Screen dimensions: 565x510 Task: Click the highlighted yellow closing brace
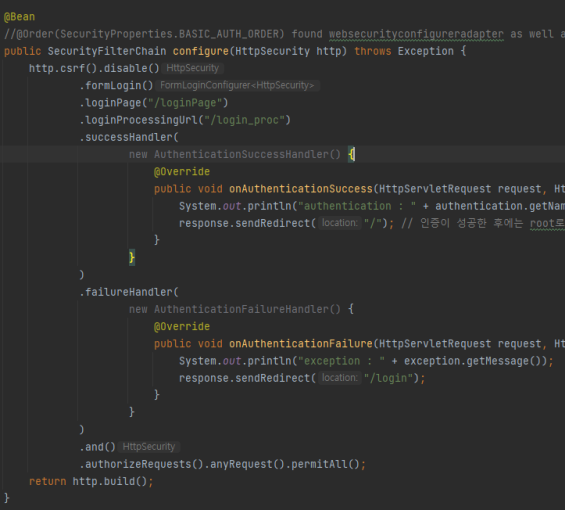(x=132, y=257)
